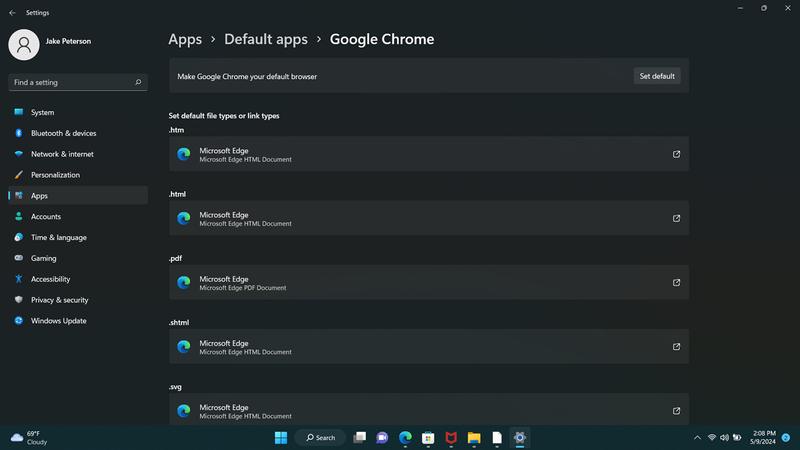The image size is (800, 450).
Task: Open the weather widget showing 69°F
Action: tap(29, 438)
